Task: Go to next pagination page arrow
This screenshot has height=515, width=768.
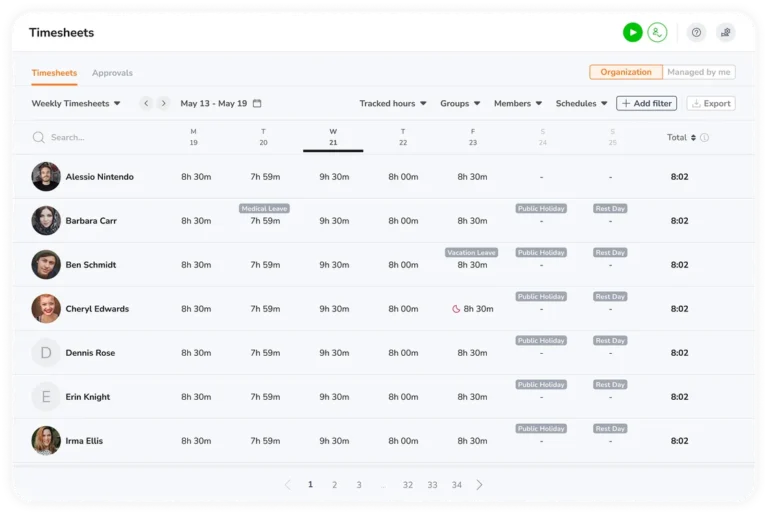Action: click(480, 485)
